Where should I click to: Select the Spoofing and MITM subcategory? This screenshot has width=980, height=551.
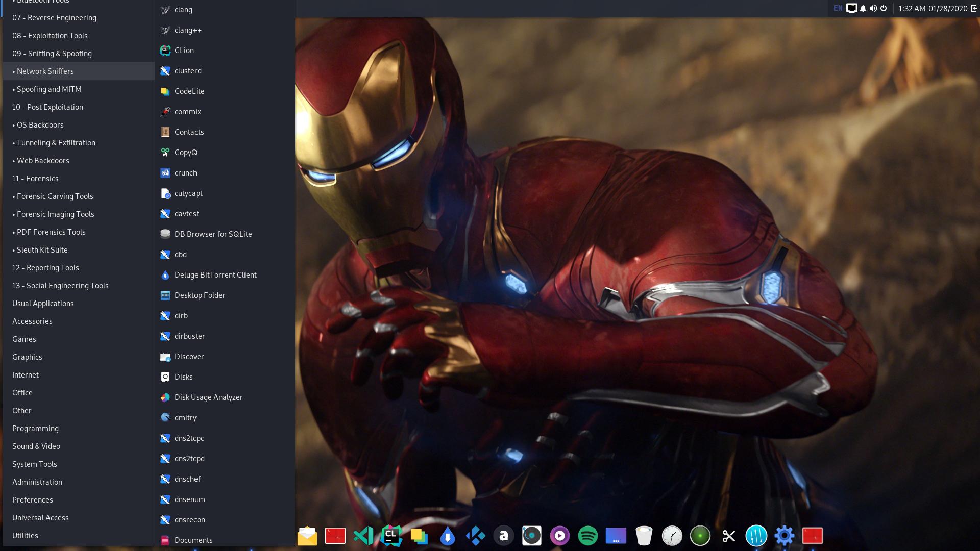79,89
